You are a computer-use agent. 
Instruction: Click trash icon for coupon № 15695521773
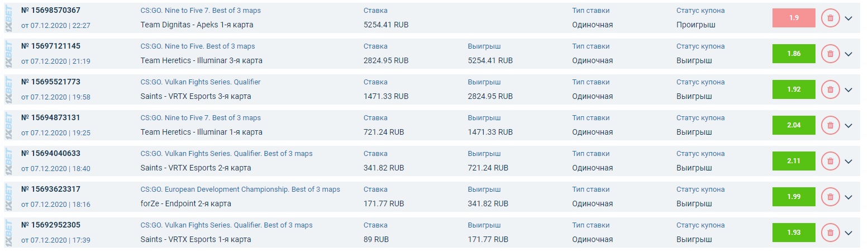[830, 89]
